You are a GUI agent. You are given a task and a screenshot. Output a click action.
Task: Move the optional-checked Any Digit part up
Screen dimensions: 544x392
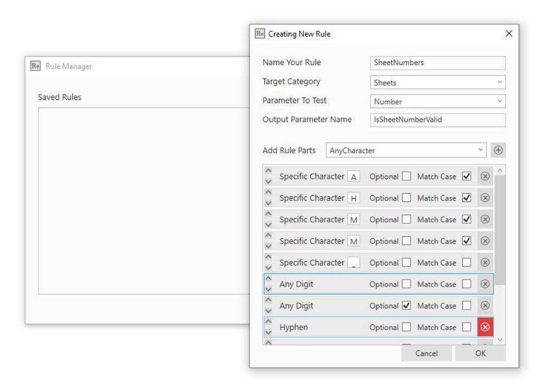(x=268, y=300)
